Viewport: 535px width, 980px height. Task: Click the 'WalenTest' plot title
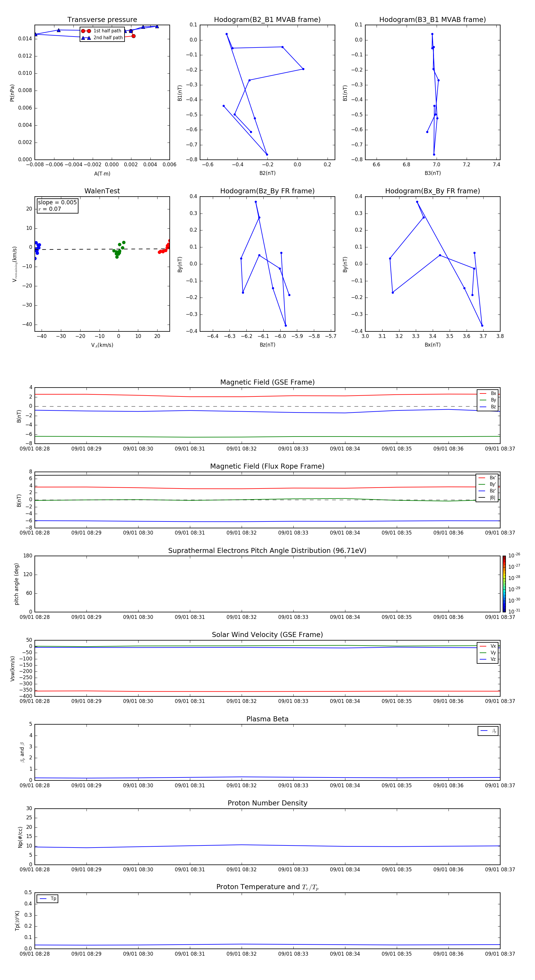(x=102, y=191)
